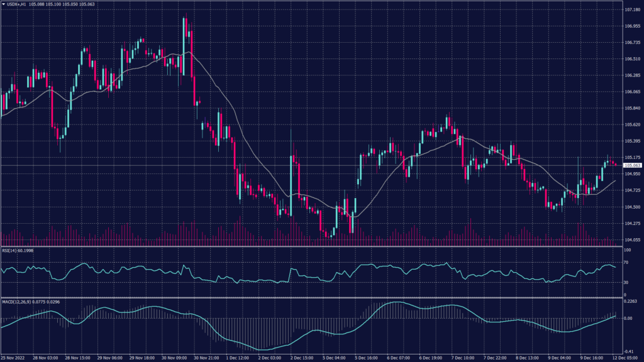Click the USDX+,H1 chart symbol title

tap(18, 4)
